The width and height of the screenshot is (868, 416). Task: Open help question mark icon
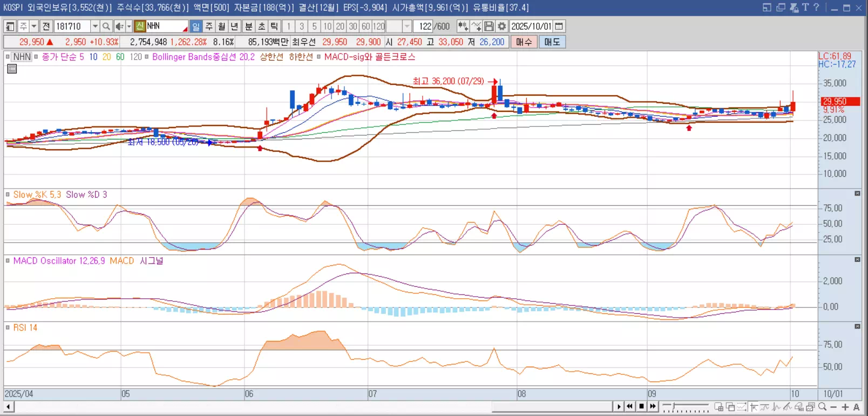point(816,8)
